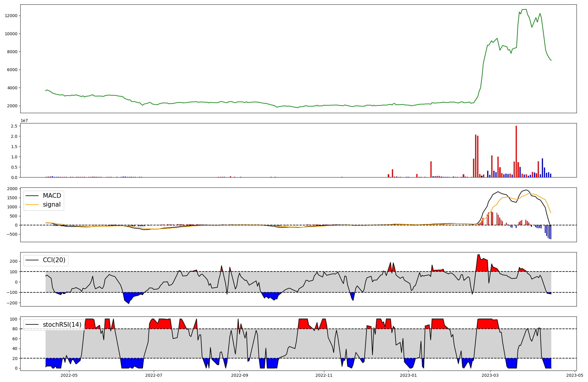Click the 2023-01 x-axis date label
This screenshot has width=588, height=382.
(408, 375)
